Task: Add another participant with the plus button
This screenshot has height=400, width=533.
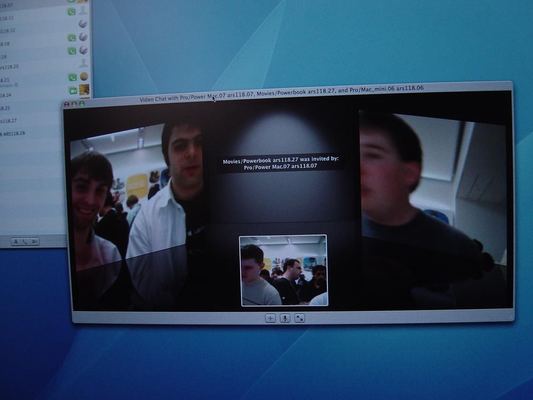Action: coord(270,318)
